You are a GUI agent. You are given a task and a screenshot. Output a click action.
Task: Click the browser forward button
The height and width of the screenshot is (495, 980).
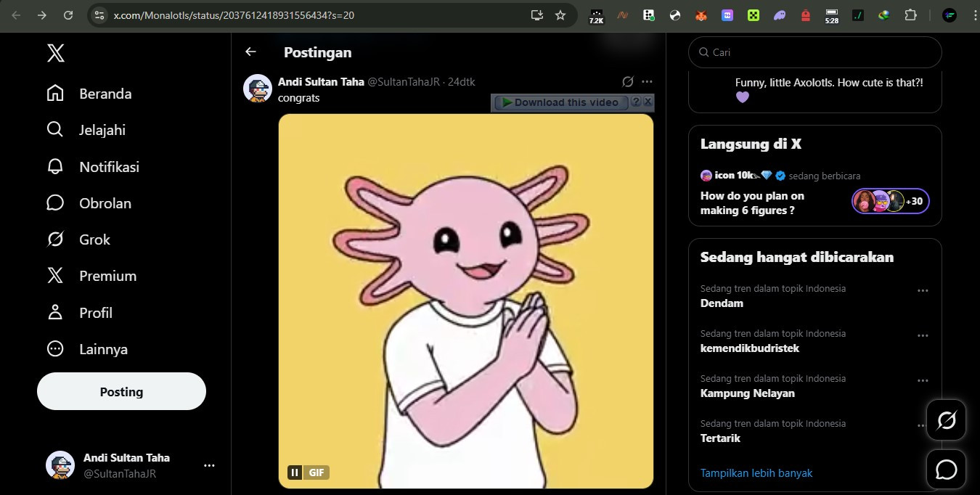coord(42,15)
